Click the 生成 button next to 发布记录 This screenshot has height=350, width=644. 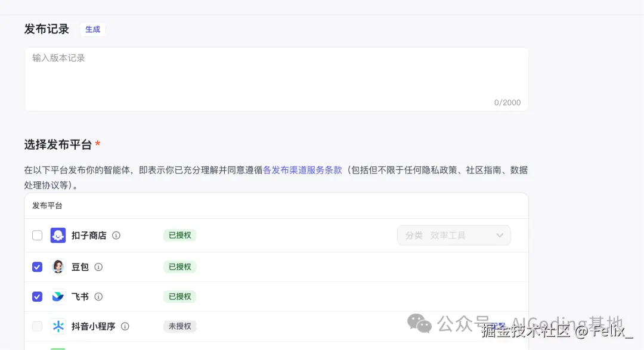tap(93, 30)
